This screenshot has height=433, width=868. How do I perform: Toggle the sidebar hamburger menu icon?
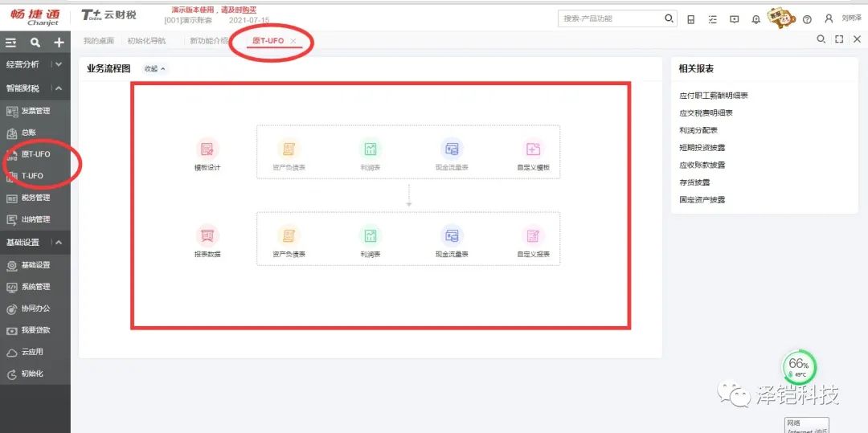[x=11, y=43]
